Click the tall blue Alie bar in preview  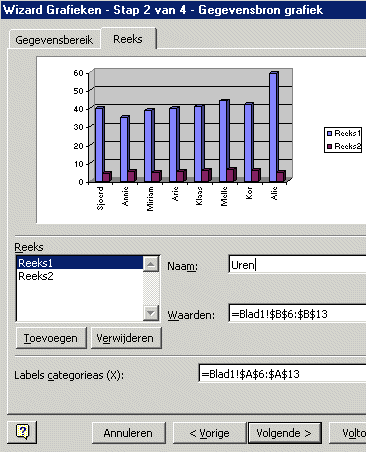[x=274, y=127]
